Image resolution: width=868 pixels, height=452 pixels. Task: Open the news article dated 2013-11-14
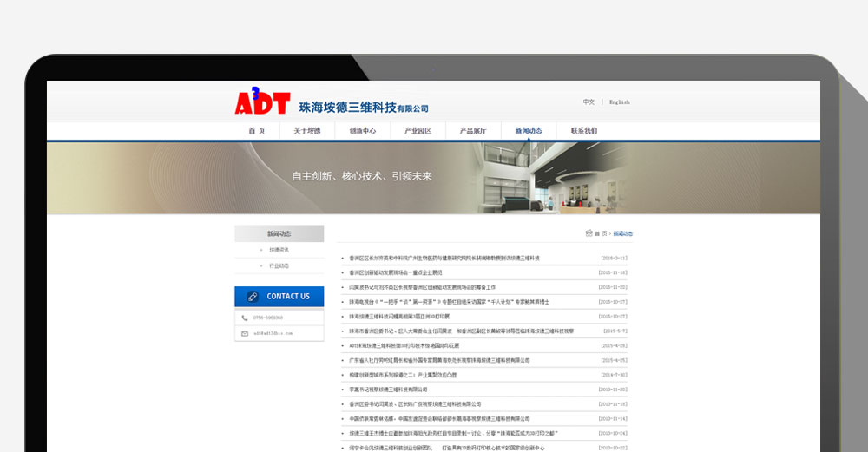click(x=439, y=419)
